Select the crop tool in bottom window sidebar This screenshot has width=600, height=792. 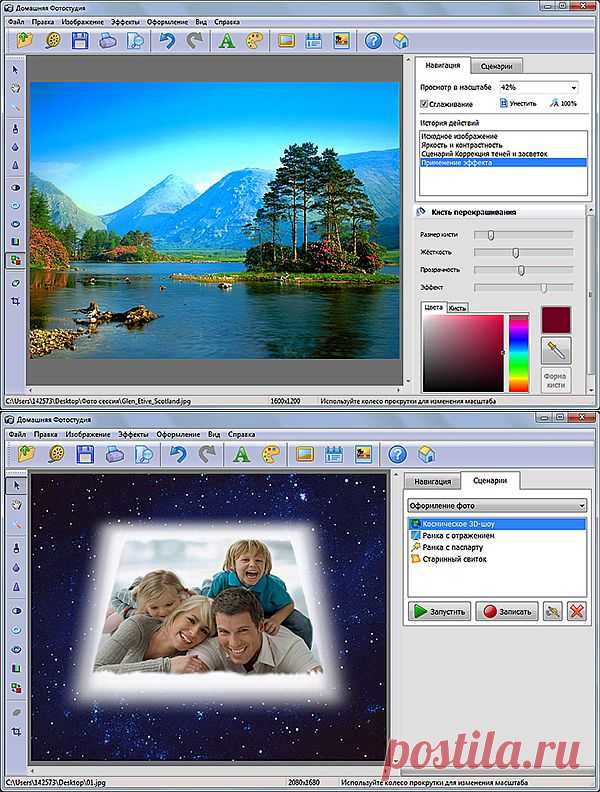point(17,731)
